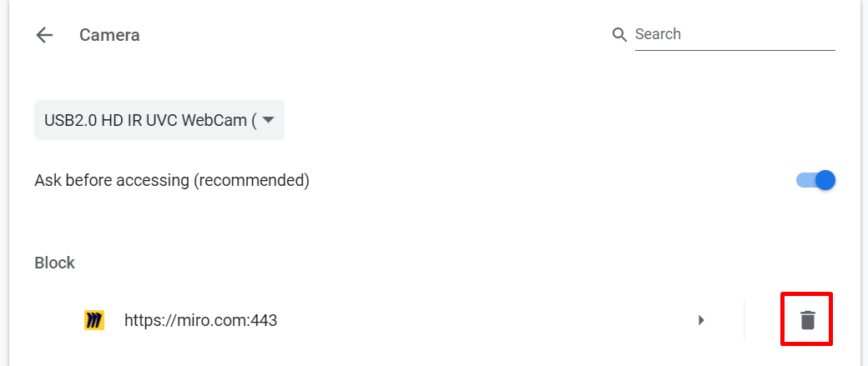
Task: Go back using the left arrow
Action: point(44,35)
